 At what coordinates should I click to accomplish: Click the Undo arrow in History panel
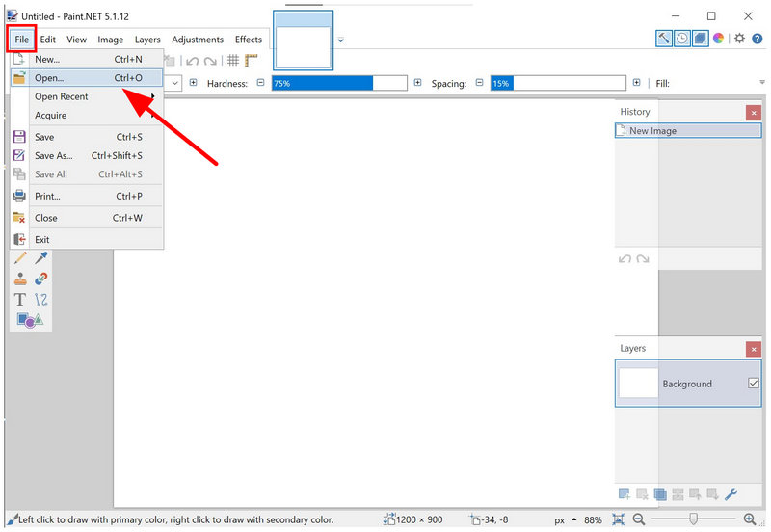(x=625, y=258)
